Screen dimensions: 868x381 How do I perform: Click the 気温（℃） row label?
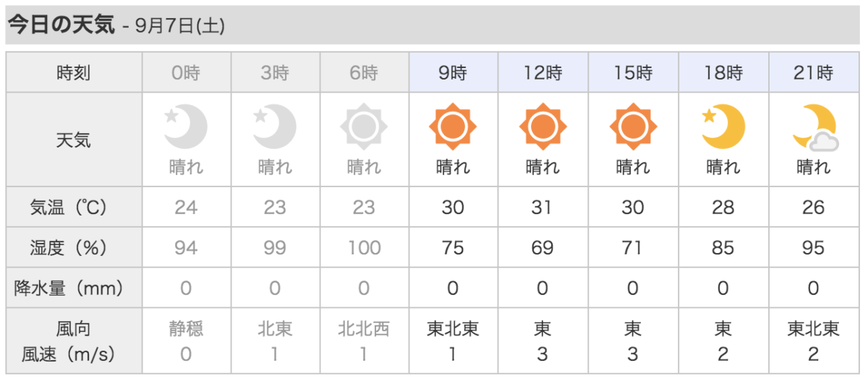coord(74,207)
